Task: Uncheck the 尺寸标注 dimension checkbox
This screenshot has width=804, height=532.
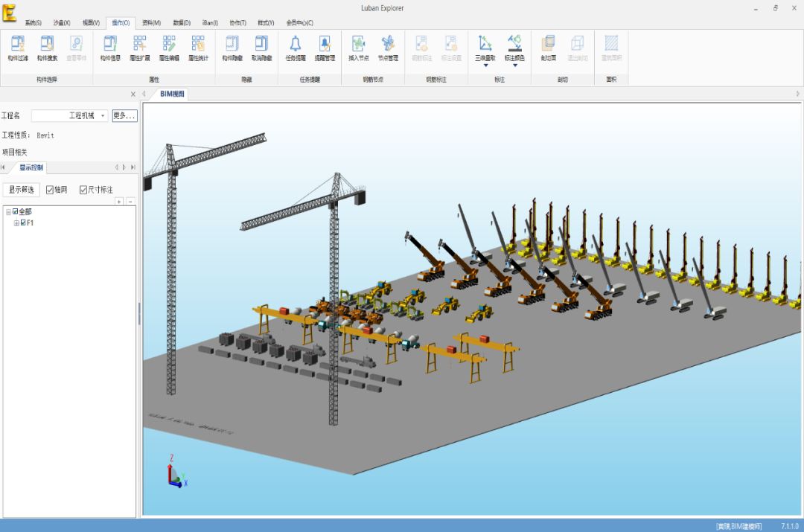Action: 83,190
